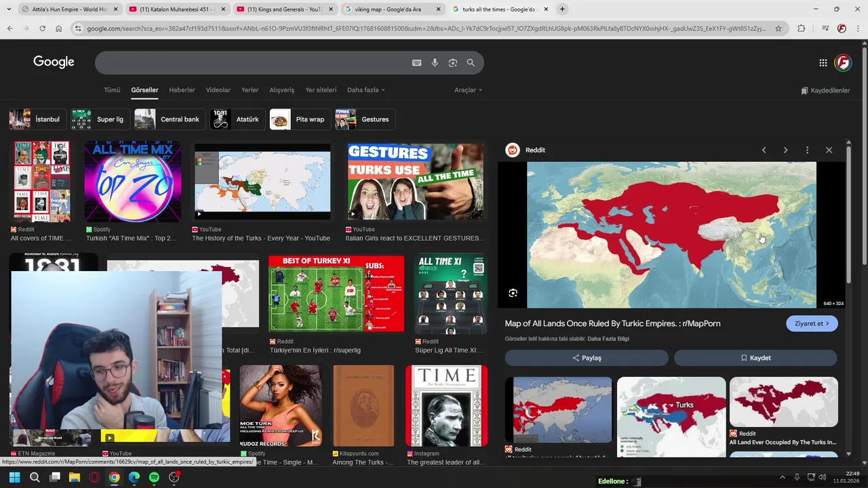Open the on-screen keyboard icon in search bar
Image resolution: width=868 pixels, height=488 pixels.
416,62
